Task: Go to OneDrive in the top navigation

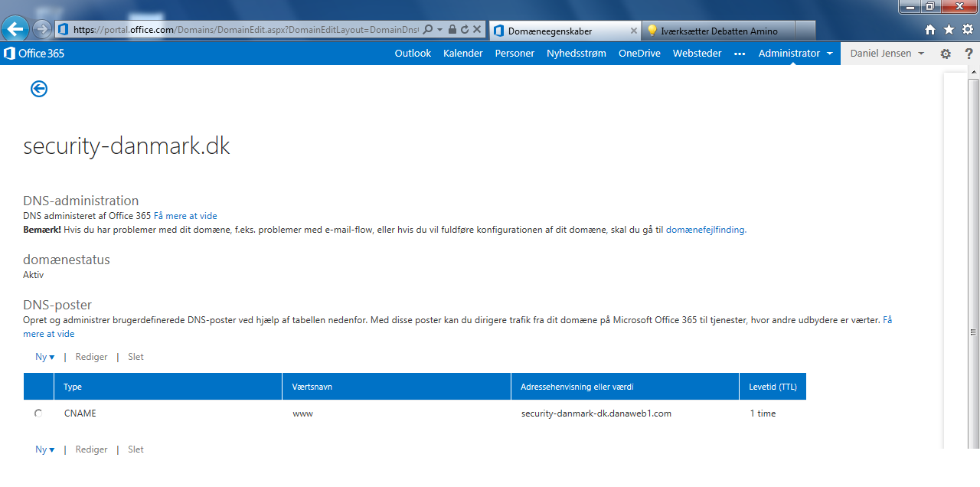Action: pos(639,54)
